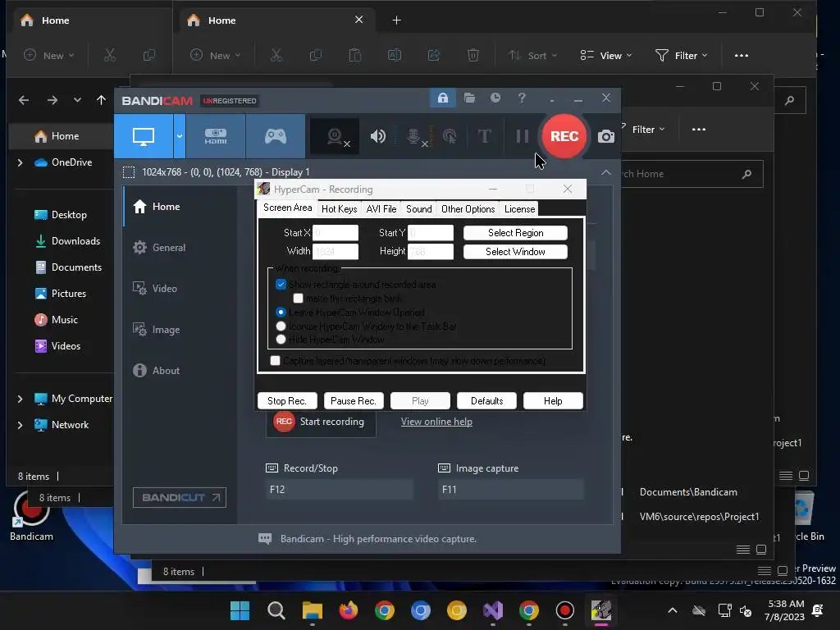
Task: Click the HyperCam Help button
Action: [553, 401]
